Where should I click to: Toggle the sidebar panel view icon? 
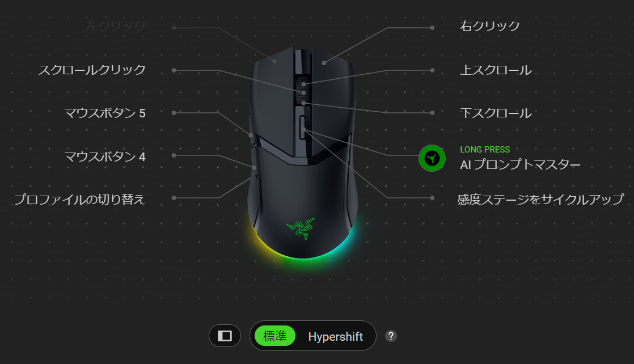coord(225,336)
